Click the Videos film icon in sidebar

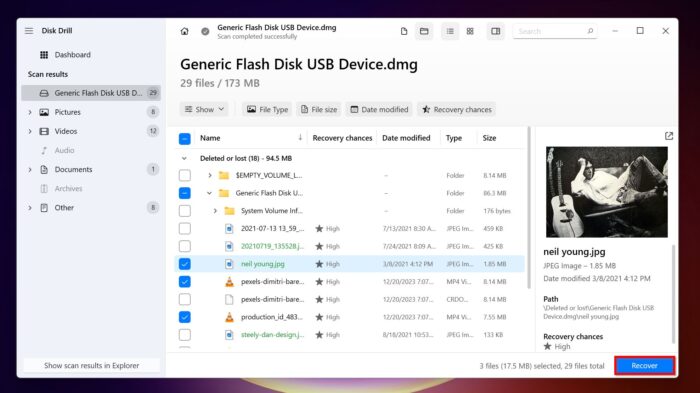click(44, 131)
